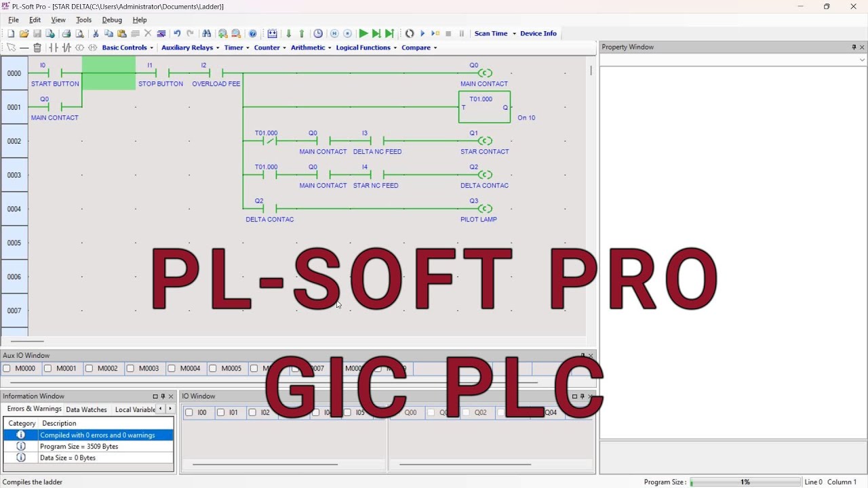The height and width of the screenshot is (488, 868).
Task: Open the File menu
Action: 14,20
